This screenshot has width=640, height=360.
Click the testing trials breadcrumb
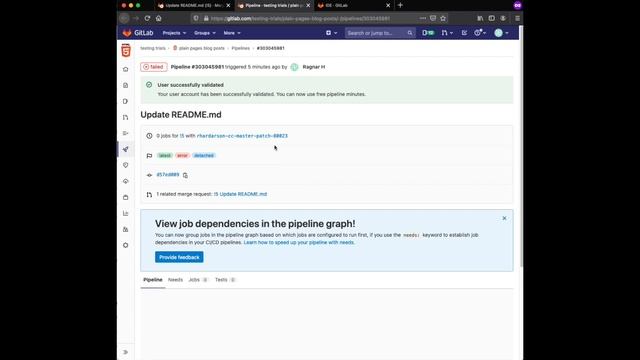(153, 48)
